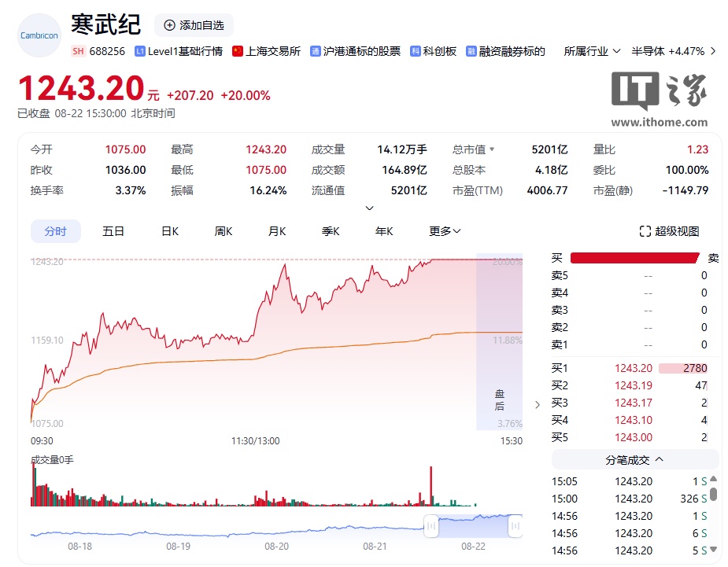The image size is (728, 567).
Task: Click the SH exchange badge beside 688256
Action: click(78, 50)
